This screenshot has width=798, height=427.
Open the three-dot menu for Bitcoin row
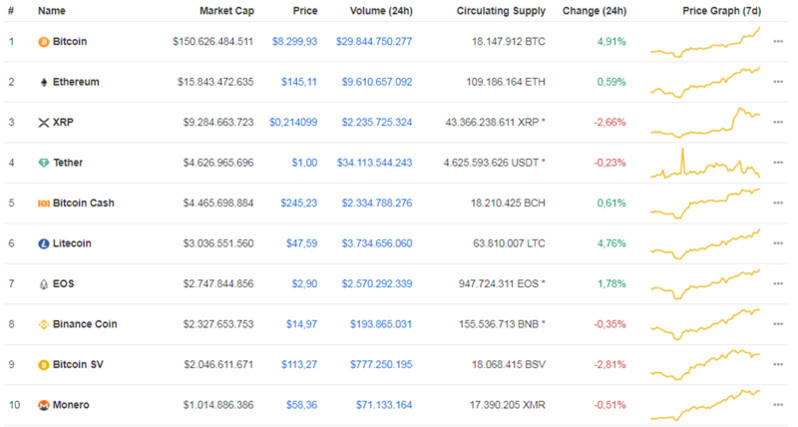point(778,42)
